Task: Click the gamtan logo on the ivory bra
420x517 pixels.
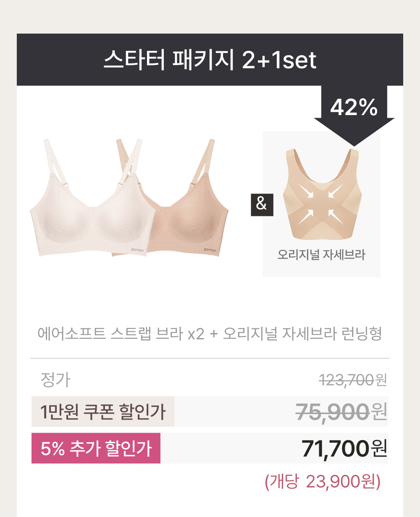Action: pyautogui.click(x=138, y=249)
